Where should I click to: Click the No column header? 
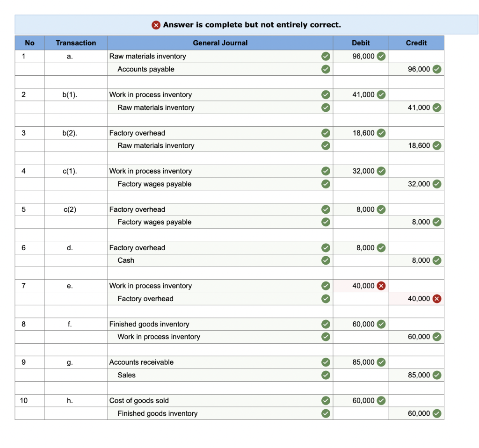pos(29,43)
